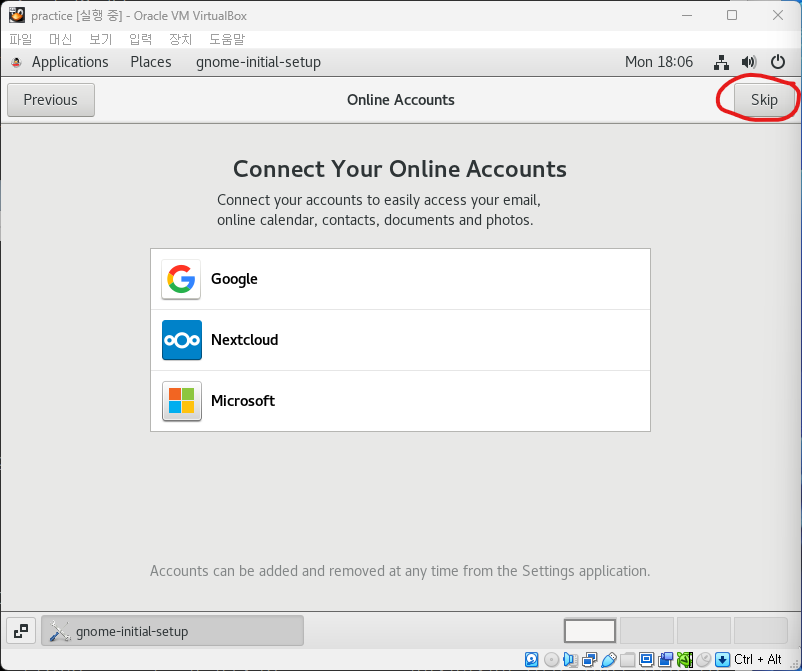
Task: Click the Google logo icon
Action: [181, 279]
